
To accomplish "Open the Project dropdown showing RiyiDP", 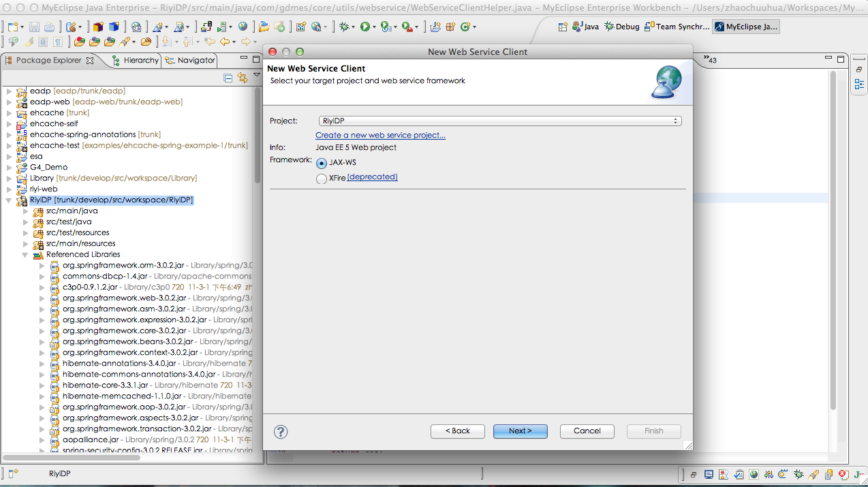I will click(x=500, y=121).
